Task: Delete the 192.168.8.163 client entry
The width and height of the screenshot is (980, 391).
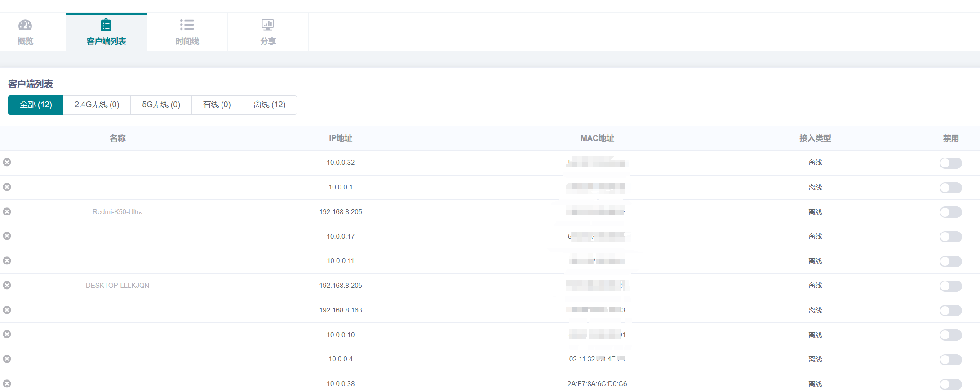Action: (7, 310)
